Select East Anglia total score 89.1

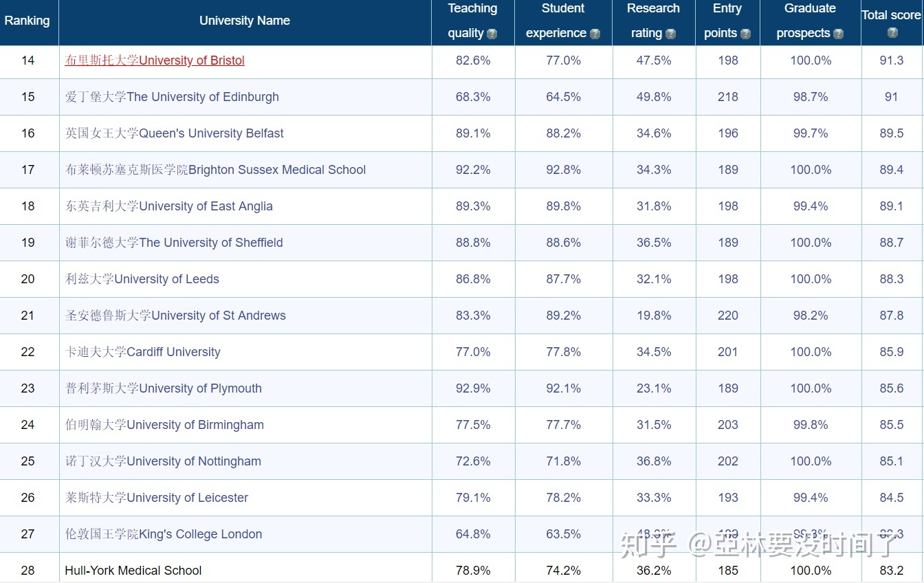[892, 206]
